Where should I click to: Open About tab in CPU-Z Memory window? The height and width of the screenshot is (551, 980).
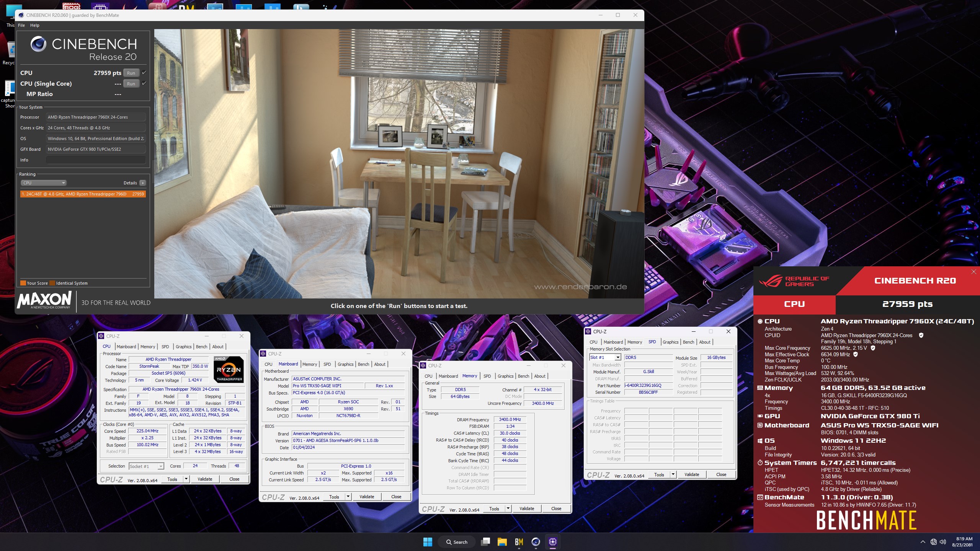click(540, 376)
